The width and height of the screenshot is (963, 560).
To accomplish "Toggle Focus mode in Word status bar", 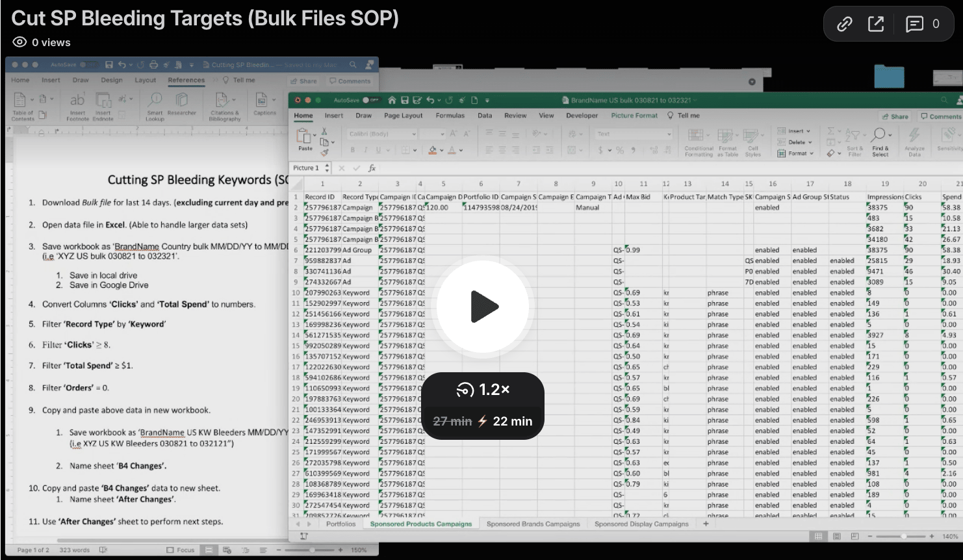I will [x=180, y=550].
